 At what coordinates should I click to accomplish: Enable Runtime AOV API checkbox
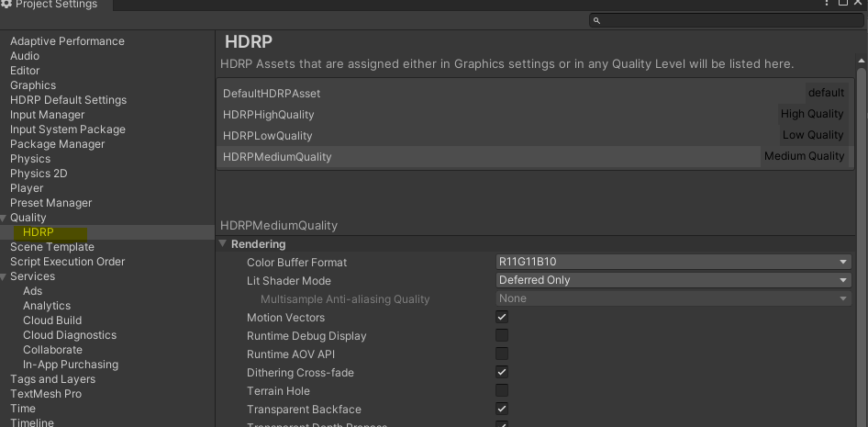[x=502, y=354]
